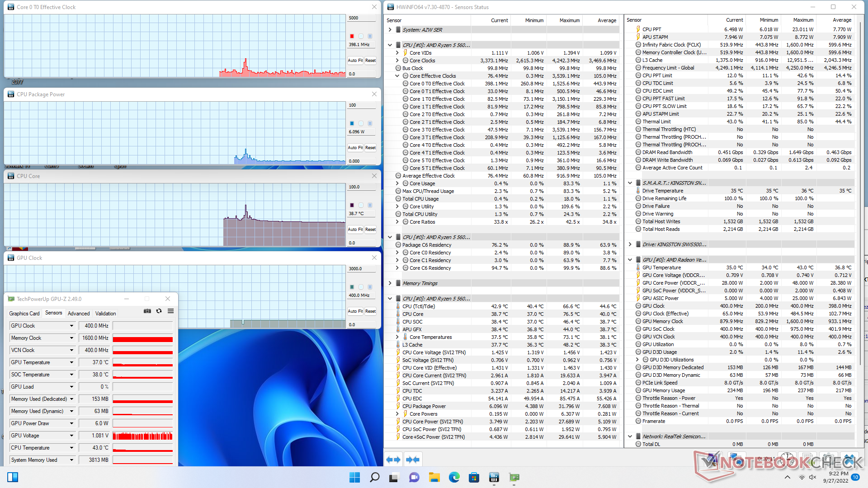Toggle first checkbox in GPU Clock graph panel
The width and height of the screenshot is (868, 488).
pyautogui.click(x=361, y=287)
